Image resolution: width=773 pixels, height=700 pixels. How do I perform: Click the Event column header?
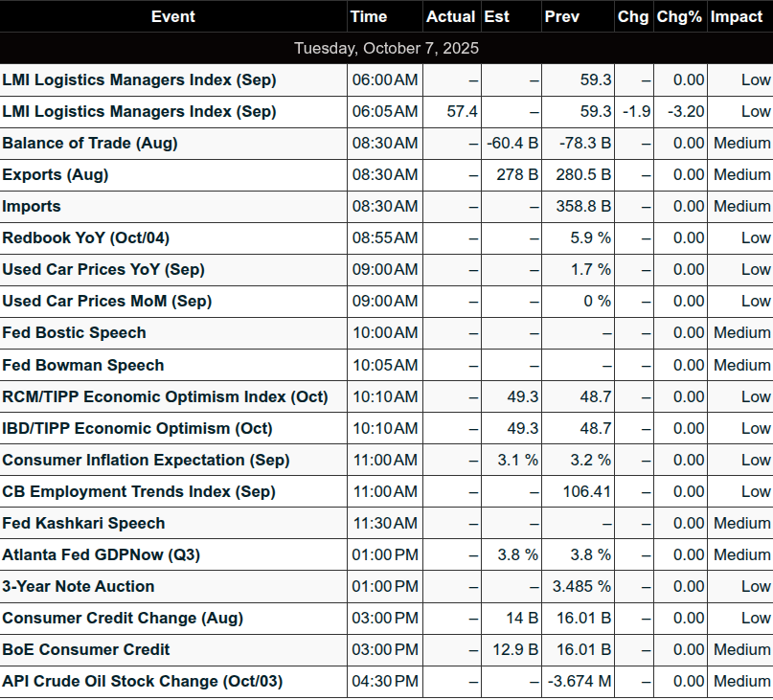pos(172,16)
